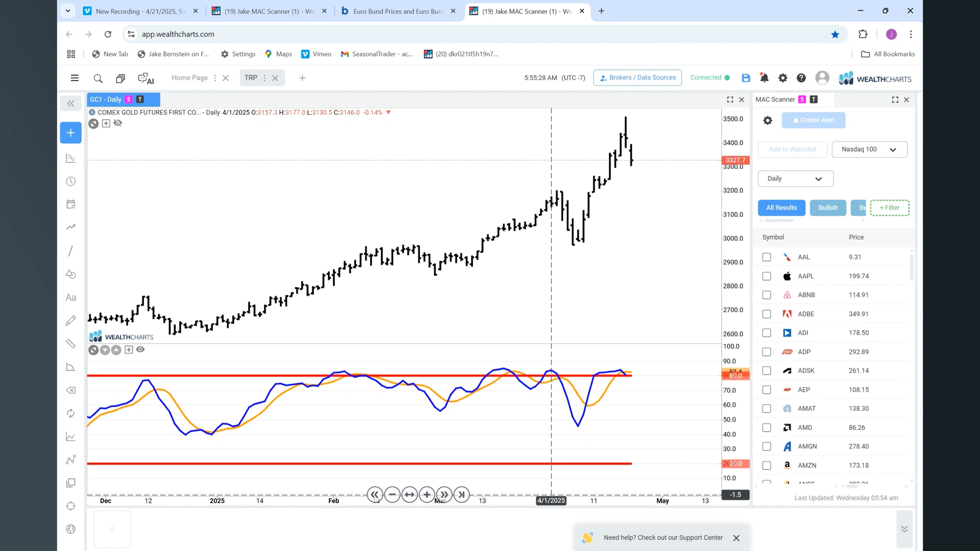The width and height of the screenshot is (980, 551).
Task: Click the scroll chart left double arrow
Action: 375,494
